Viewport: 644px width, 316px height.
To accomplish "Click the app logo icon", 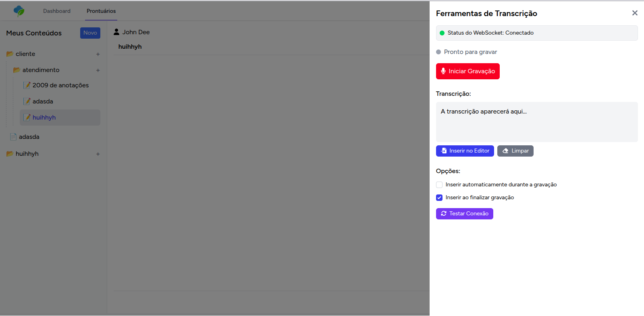I will [19, 11].
